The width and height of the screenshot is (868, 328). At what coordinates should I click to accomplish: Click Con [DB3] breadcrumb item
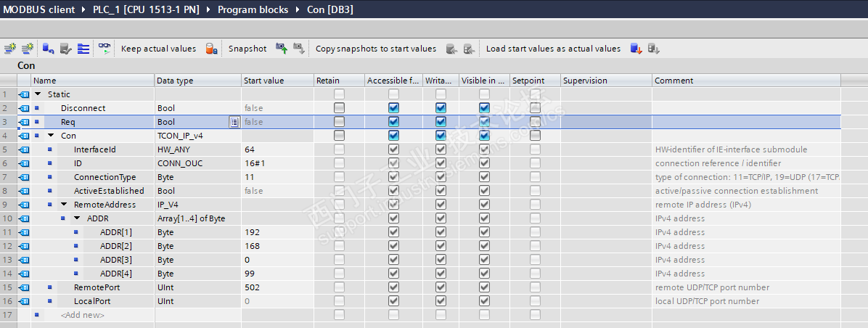330,10
